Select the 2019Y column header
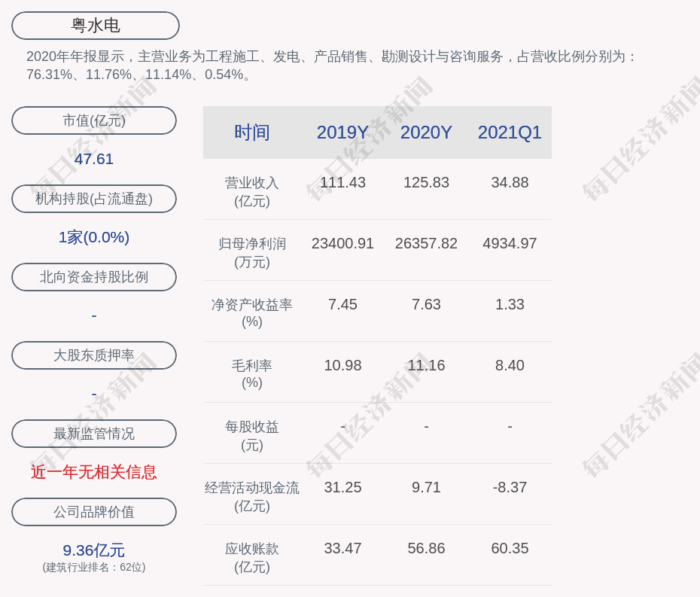Image resolution: width=700 pixels, height=597 pixels. [x=342, y=132]
